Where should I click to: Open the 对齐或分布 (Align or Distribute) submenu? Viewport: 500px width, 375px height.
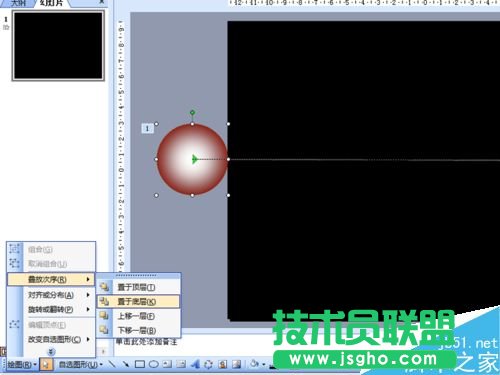click(51, 295)
